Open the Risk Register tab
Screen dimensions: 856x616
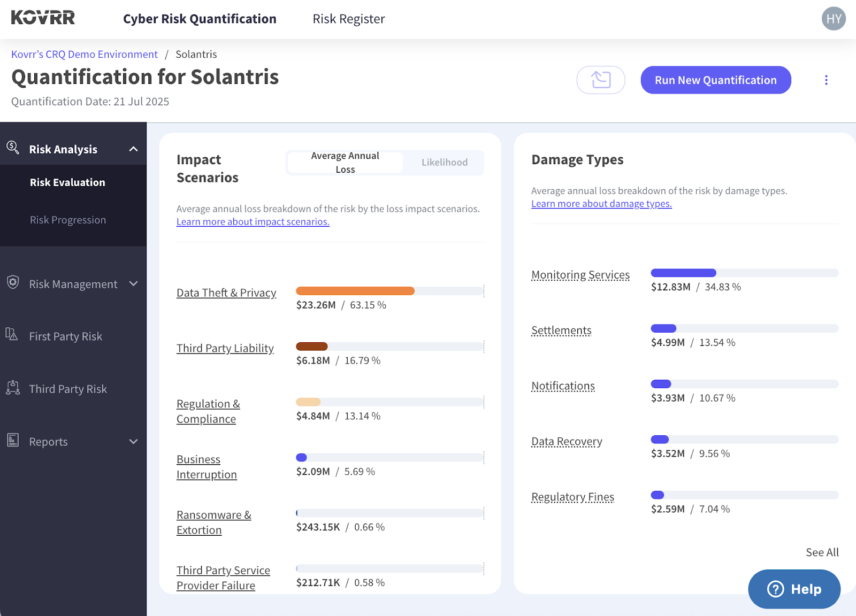(x=349, y=19)
